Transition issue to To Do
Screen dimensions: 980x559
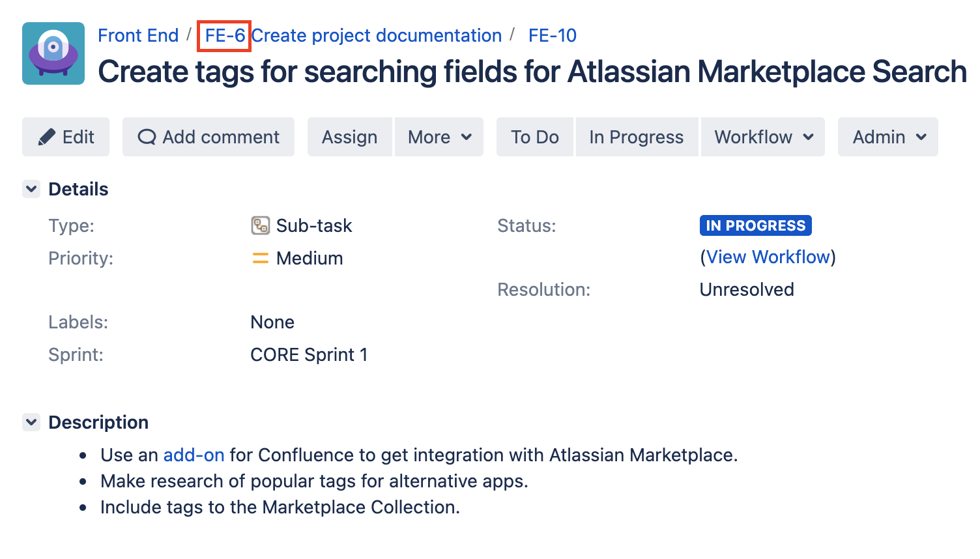[x=534, y=137]
